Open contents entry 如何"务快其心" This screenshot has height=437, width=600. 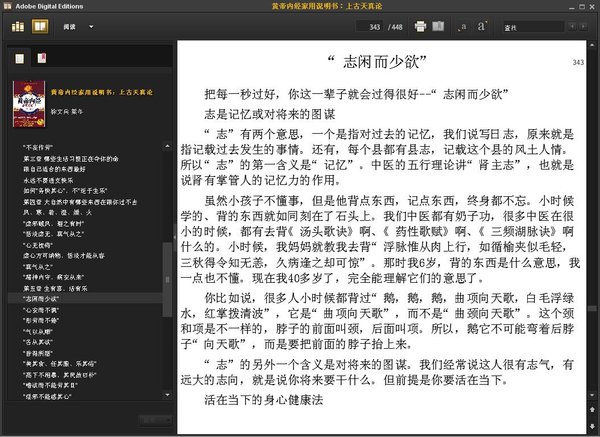[65, 191]
